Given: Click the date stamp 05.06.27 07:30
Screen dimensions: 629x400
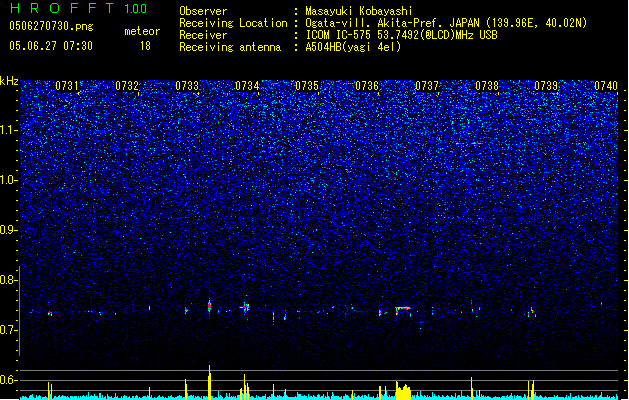Looking at the screenshot, I should [51, 46].
